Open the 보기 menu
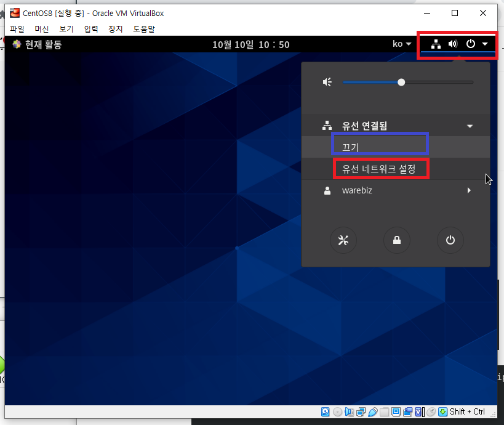Viewport: 504px width, 425px height. pos(66,29)
